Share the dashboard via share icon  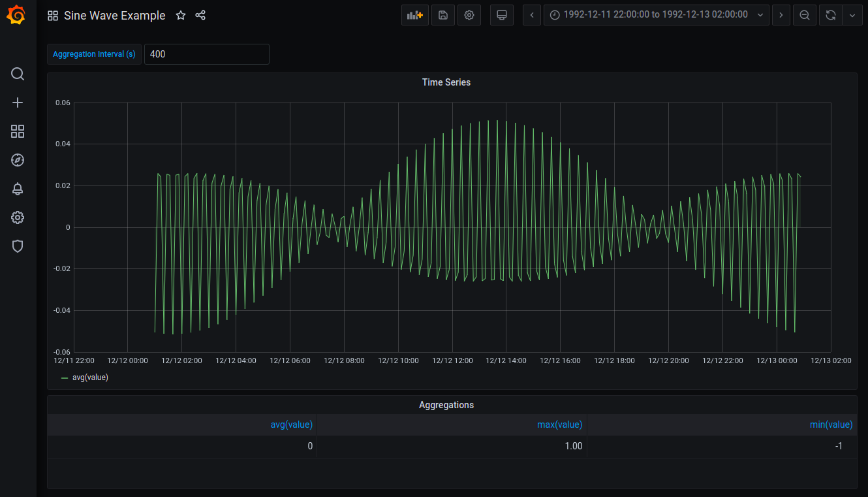pyautogui.click(x=200, y=15)
